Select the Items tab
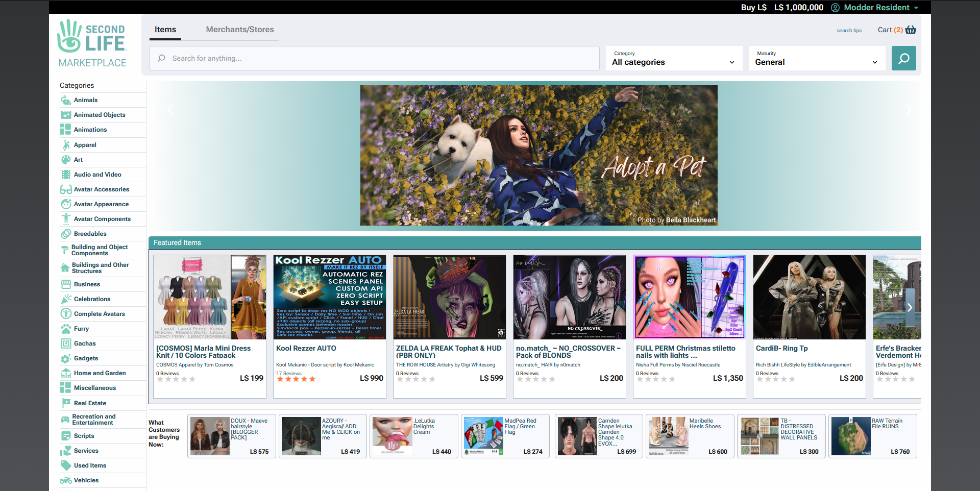 (x=165, y=29)
